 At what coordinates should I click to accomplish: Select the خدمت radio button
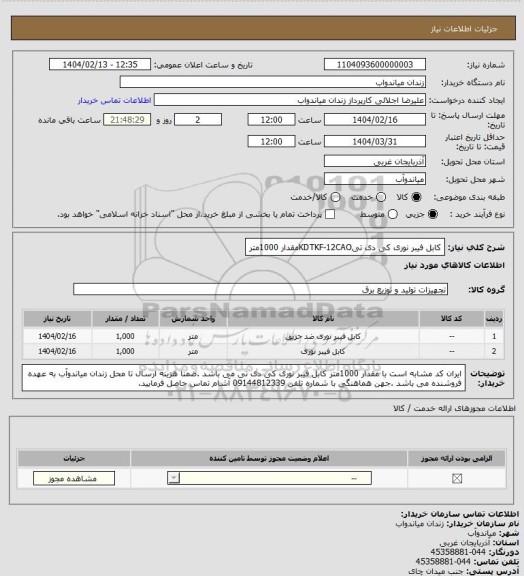click(x=381, y=197)
